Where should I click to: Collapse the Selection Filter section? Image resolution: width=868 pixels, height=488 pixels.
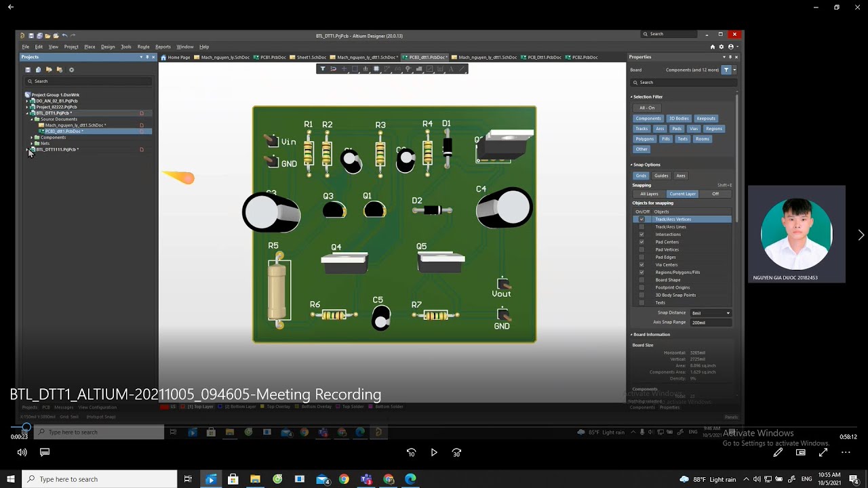click(631, 97)
